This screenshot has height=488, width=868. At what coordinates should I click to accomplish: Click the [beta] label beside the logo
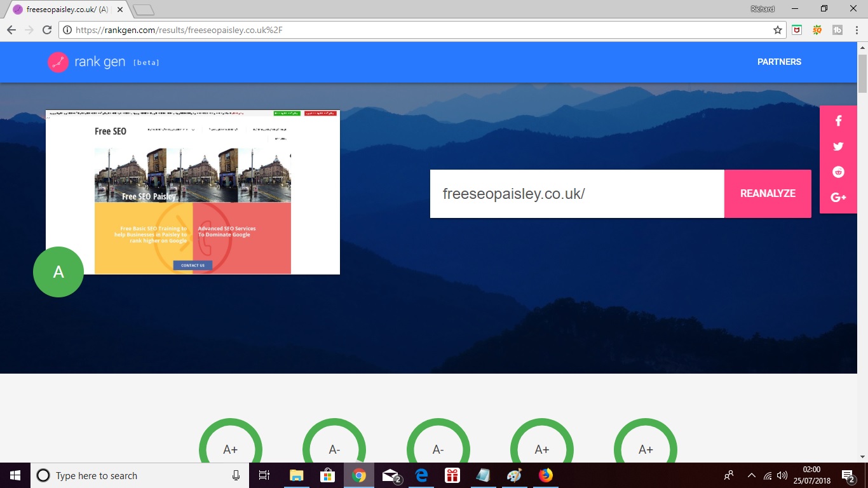click(146, 63)
